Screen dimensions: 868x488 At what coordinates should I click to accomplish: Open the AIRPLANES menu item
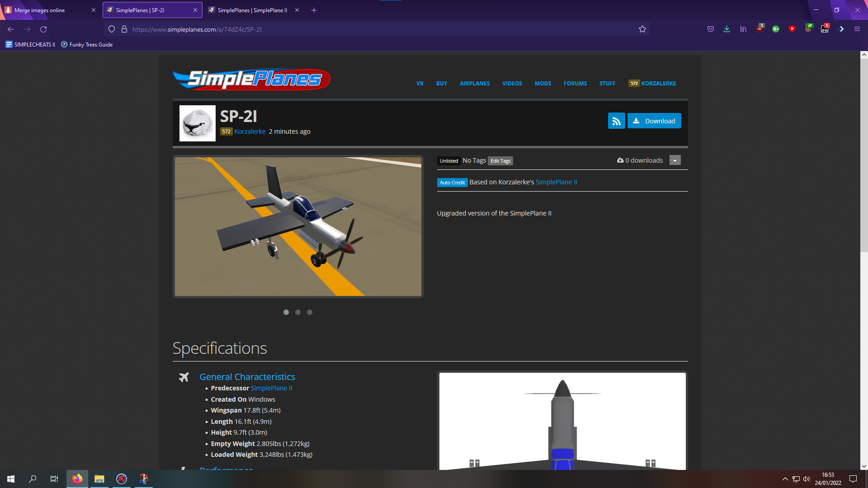click(x=475, y=84)
